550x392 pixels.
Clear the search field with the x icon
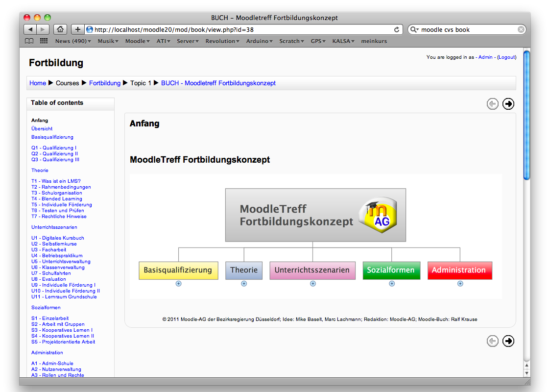click(x=521, y=29)
